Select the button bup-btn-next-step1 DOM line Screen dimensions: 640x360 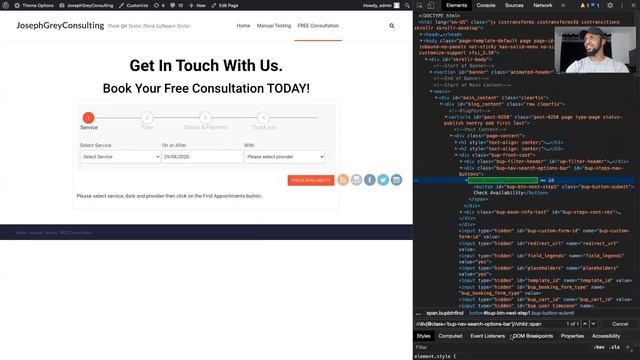tap(553, 190)
